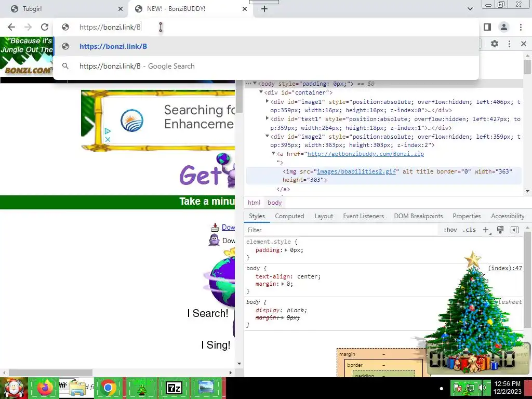Select the body breadcrumb
Image resolution: width=532 pixels, height=399 pixels.
point(274,203)
